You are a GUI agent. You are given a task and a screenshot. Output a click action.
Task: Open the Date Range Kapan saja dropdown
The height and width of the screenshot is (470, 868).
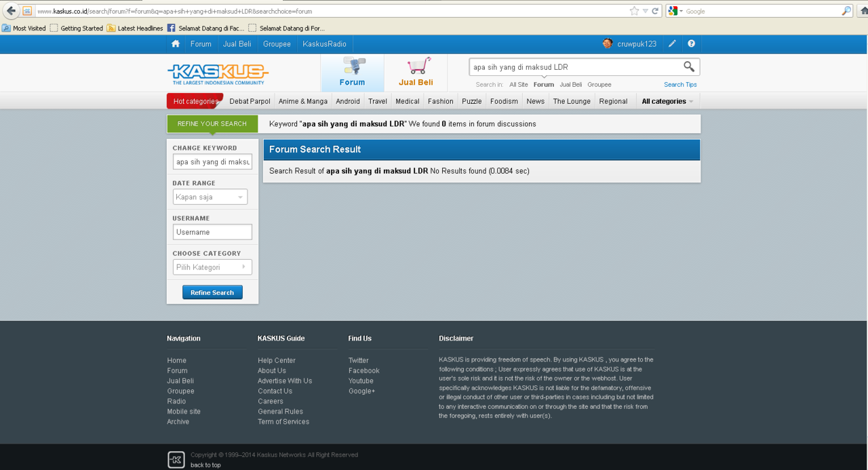pyautogui.click(x=210, y=197)
